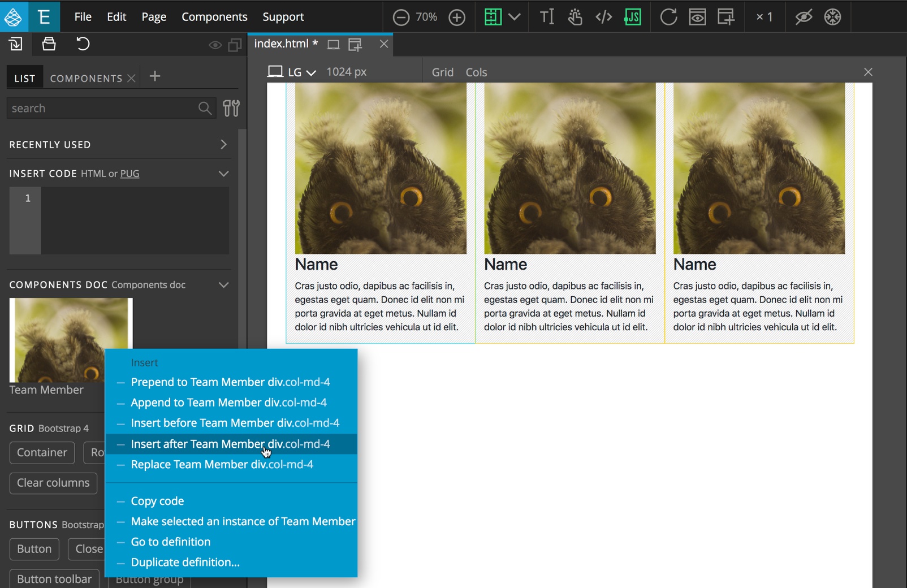907x588 pixels.
Task: Click the duplicate panel window icon
Action: click(x=235, y=45)
